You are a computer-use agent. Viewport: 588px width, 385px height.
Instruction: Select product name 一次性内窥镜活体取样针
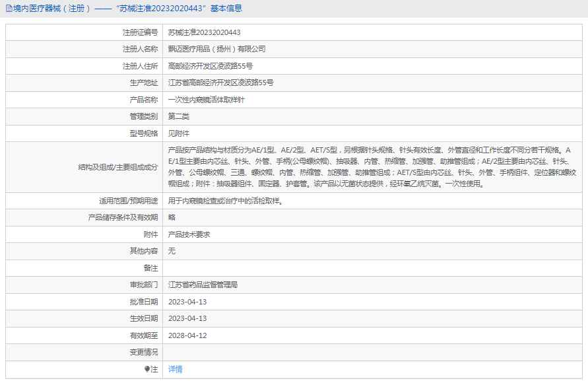[207, 100]
